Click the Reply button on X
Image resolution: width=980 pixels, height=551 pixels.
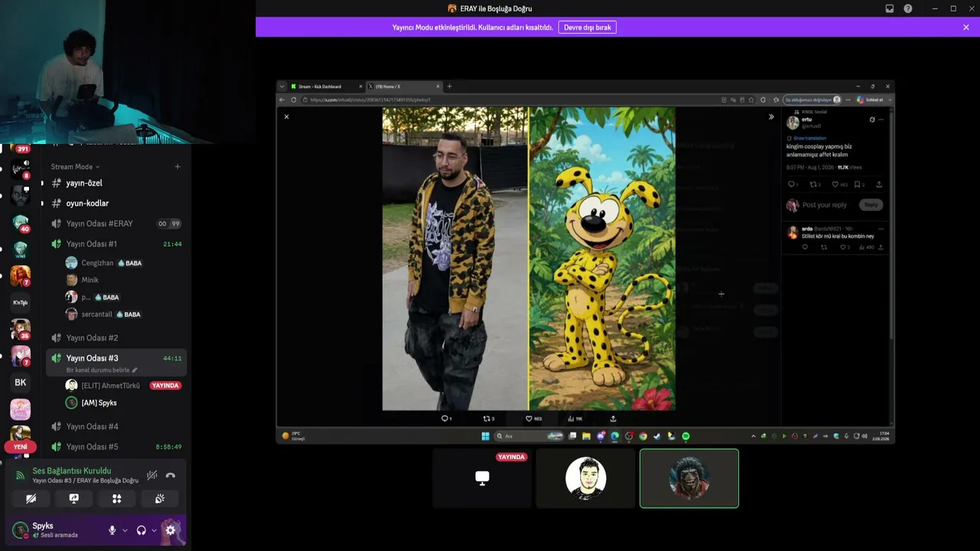(871, 205)
